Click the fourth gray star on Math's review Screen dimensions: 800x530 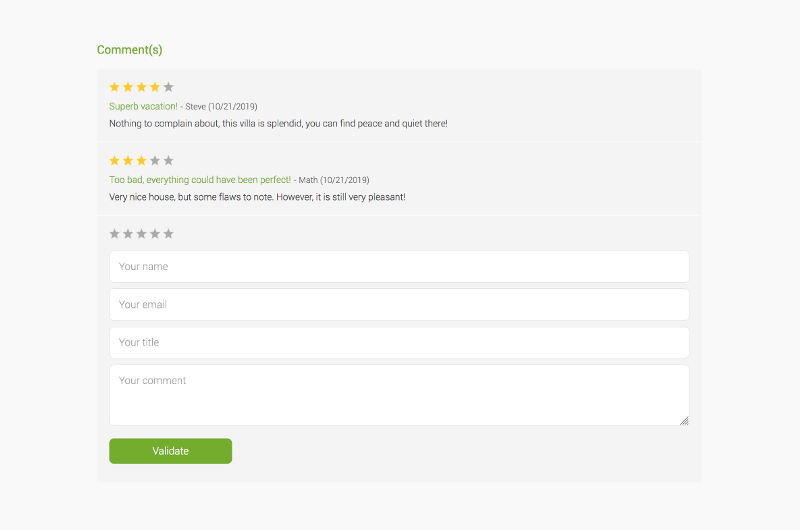(155, 160)
